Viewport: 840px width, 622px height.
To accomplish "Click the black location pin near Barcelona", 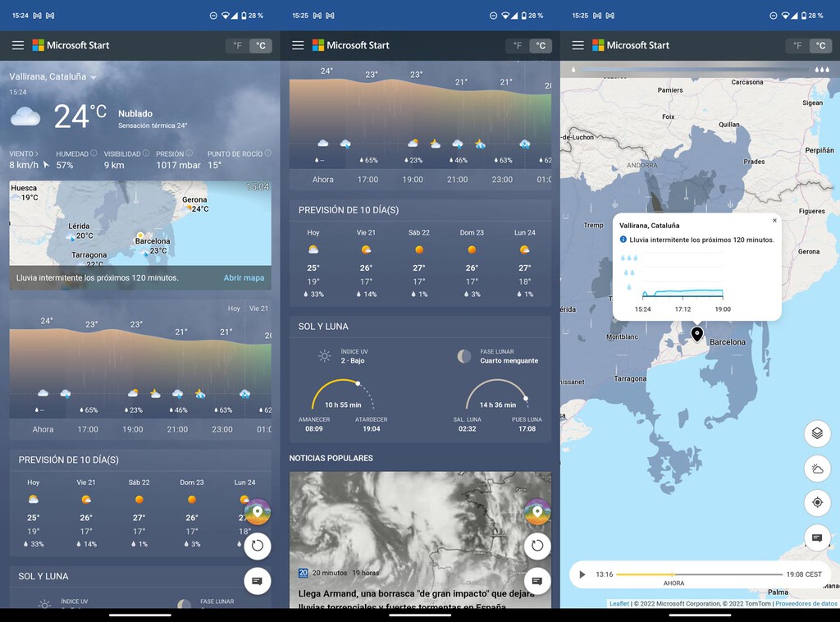I will coord(696,334).
